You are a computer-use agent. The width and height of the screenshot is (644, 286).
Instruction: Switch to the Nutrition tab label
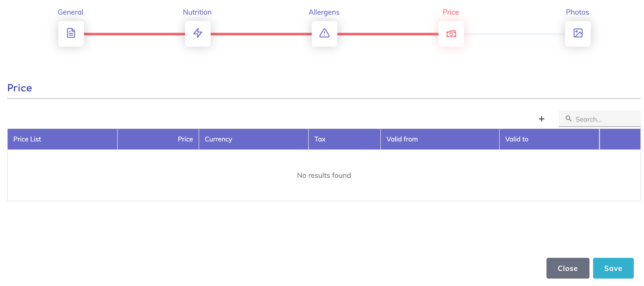197,12
